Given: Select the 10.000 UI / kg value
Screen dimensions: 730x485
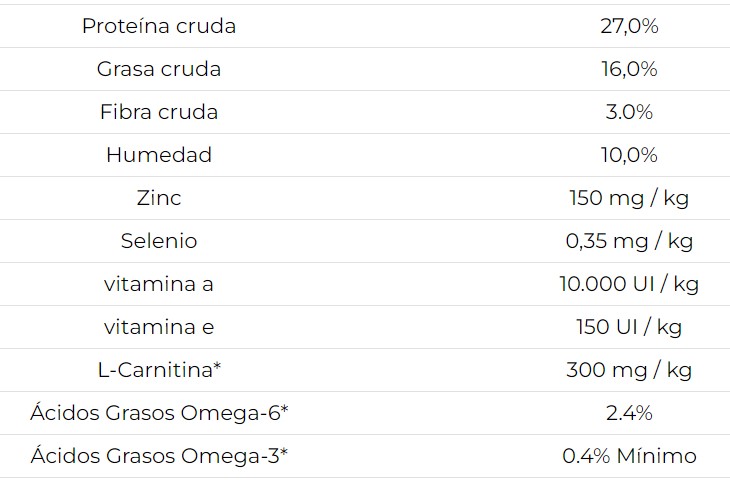Looking at the screenshot, I should tap(629, 284).
